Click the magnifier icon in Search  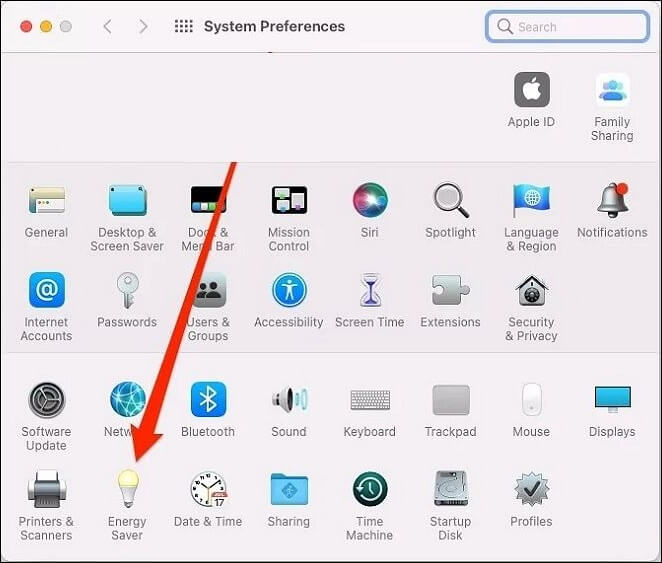(x=505, y=27)
